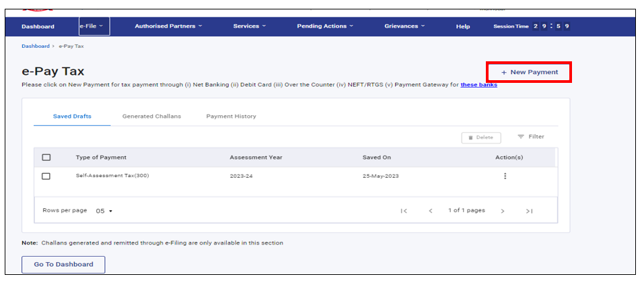Go to the first page arrow
This screenshot has height=287, width=644.
click(x=404, y=211)
